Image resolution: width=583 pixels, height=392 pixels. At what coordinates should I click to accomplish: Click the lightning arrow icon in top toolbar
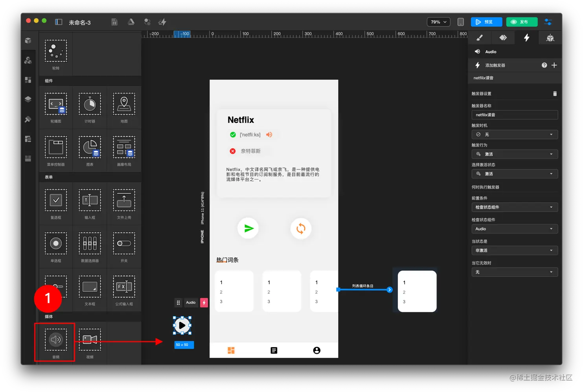point(162,22)
